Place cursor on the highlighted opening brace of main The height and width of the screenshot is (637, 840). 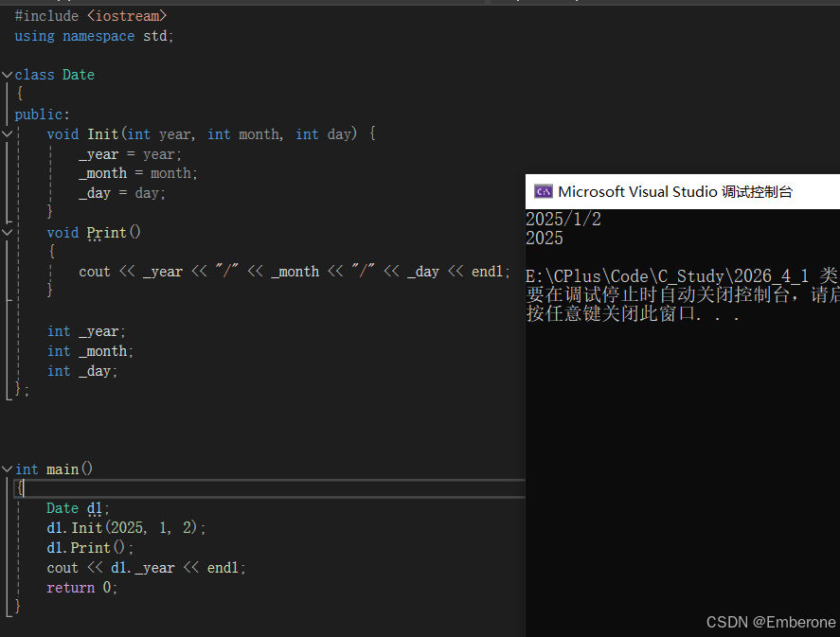[x=20, y=488]
